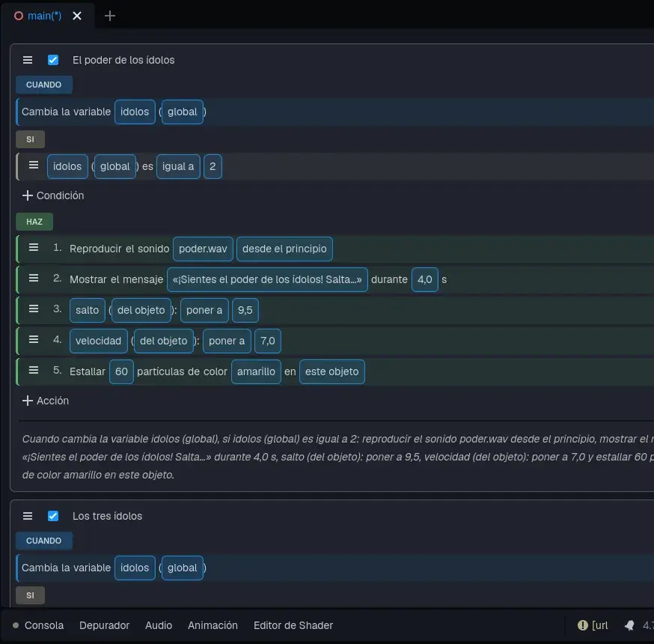This screenshot has width=654, height=644.
Task: Open the 'desde el principio' playback option
Action: coord(284,249)
